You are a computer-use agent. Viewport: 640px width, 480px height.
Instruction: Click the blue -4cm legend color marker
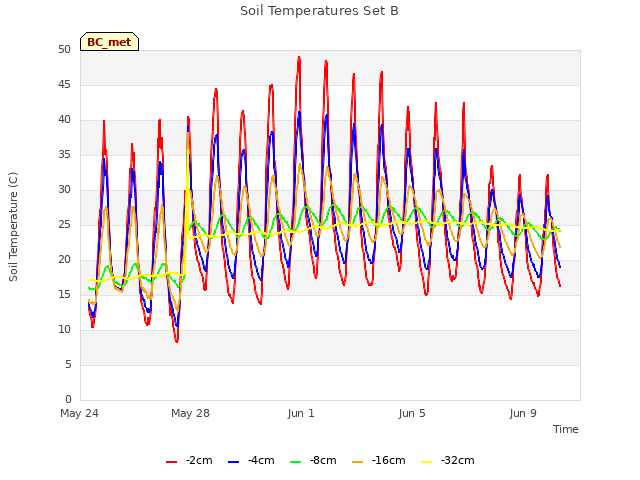click(x=233, y=462)
